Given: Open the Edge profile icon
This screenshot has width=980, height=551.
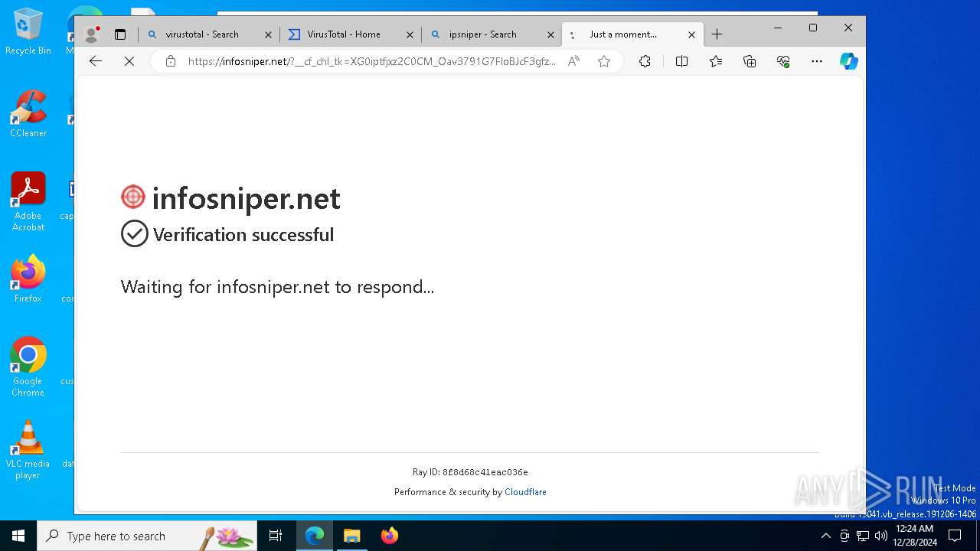Looking at the screenshot, I should point(92,34).
